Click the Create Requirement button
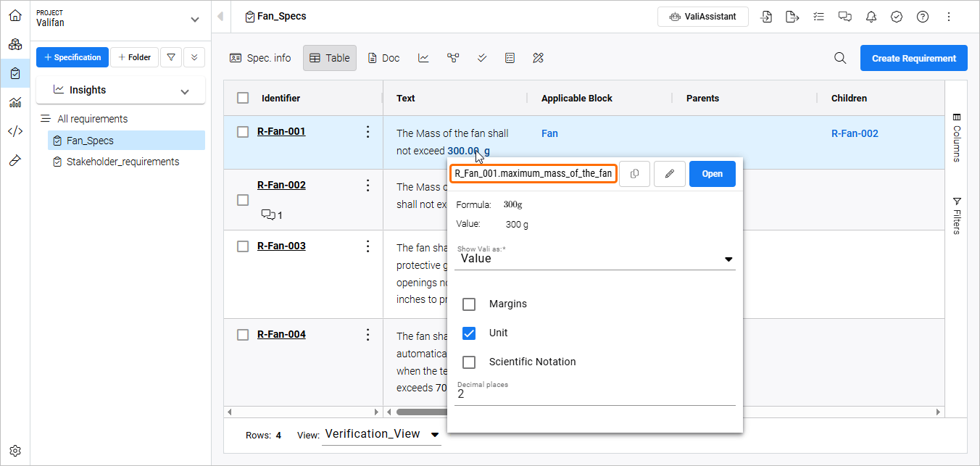This screenshot has height=466, width=980. [913, 59]
